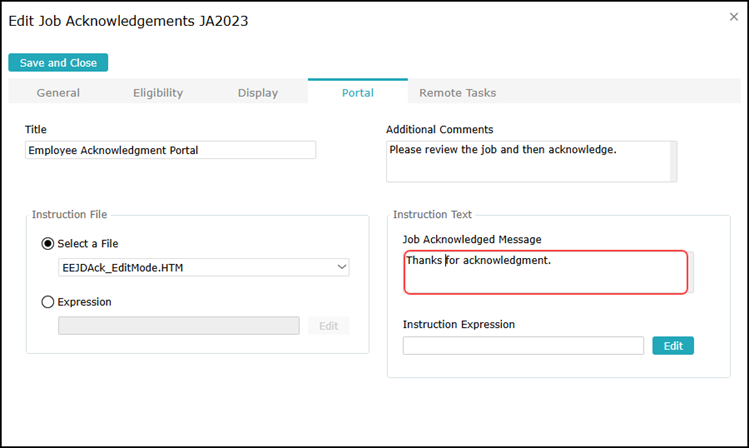749x448 pixels.
Task: Click the Save and Close button
Action: pyautogui.click(x=58, y=63)
